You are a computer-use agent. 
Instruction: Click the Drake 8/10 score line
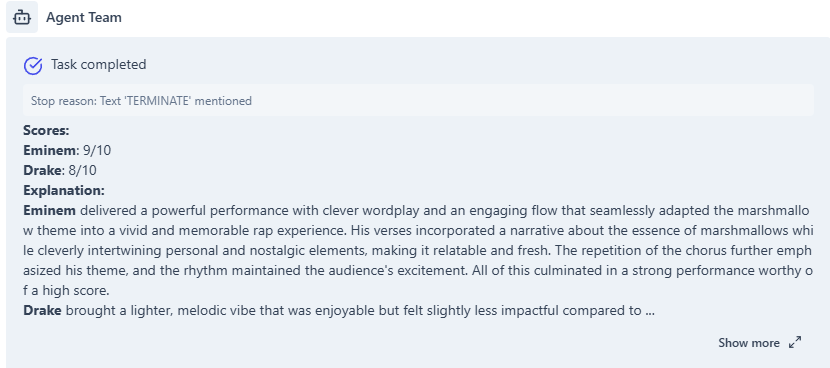tap(60, 170)
